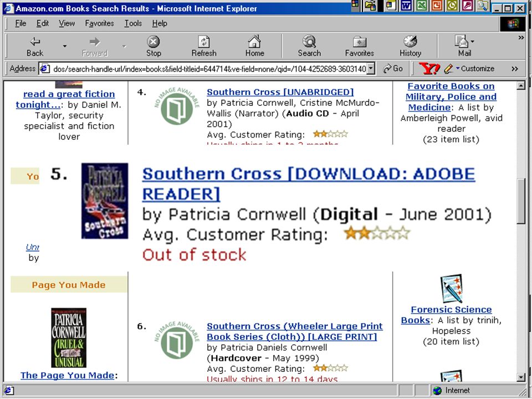Image resolution: width=532 pixels, height=399 pixels.
Task: Open the Tools menu
Action: [133, 23]
